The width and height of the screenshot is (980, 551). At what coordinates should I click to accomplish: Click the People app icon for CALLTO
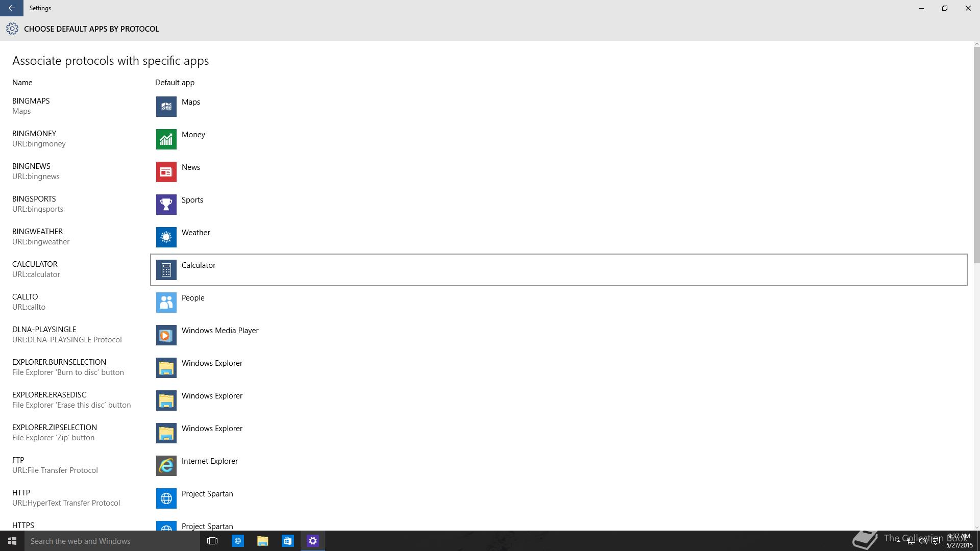(166, 303)
